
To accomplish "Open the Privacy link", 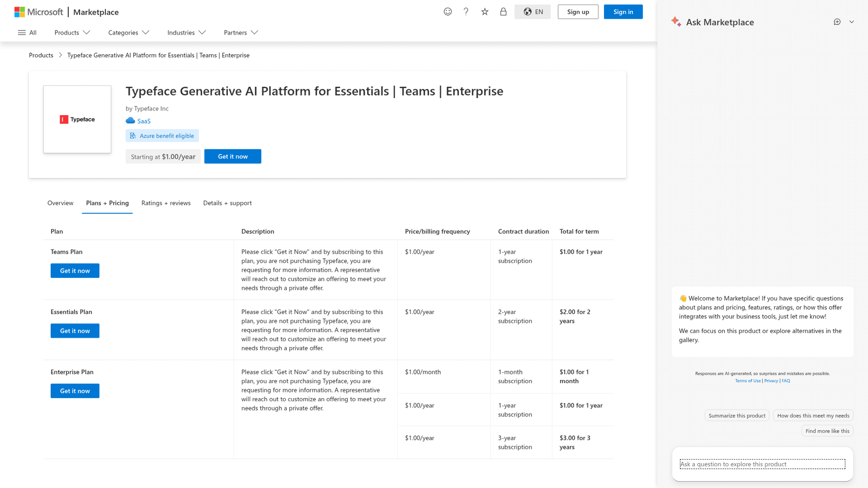I will [x=771, y=381].
